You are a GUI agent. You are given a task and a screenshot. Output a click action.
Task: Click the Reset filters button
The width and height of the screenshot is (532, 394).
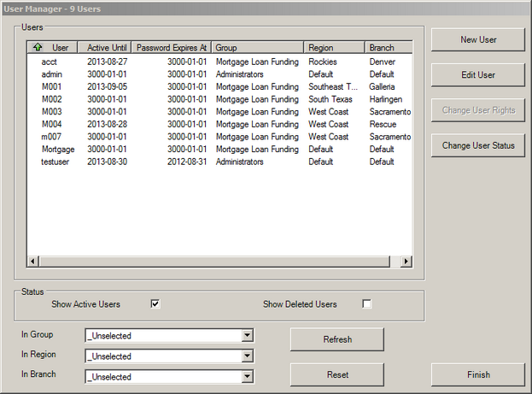pos(337,374)
